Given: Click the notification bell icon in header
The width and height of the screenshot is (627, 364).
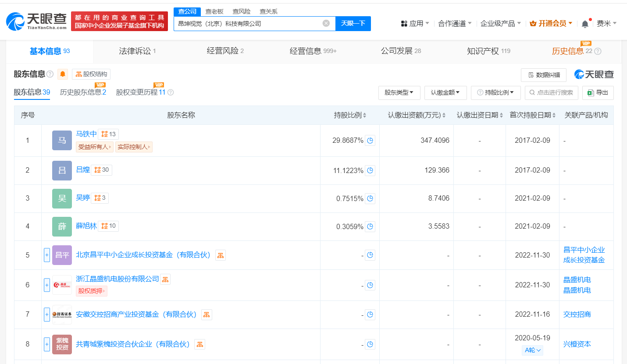Looking at the screenshot, I should point(585,24).
